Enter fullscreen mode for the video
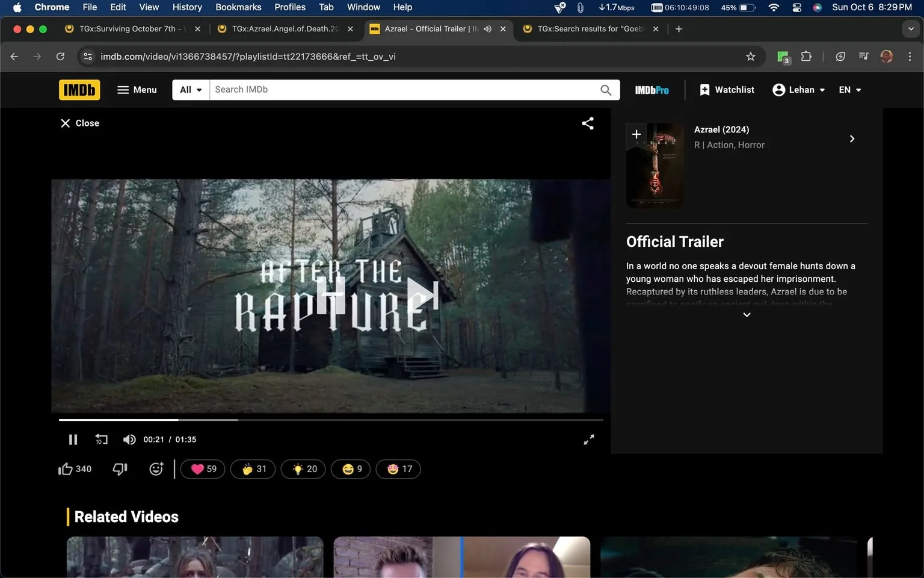Screen dimensions: 924x578 point(588,439)
